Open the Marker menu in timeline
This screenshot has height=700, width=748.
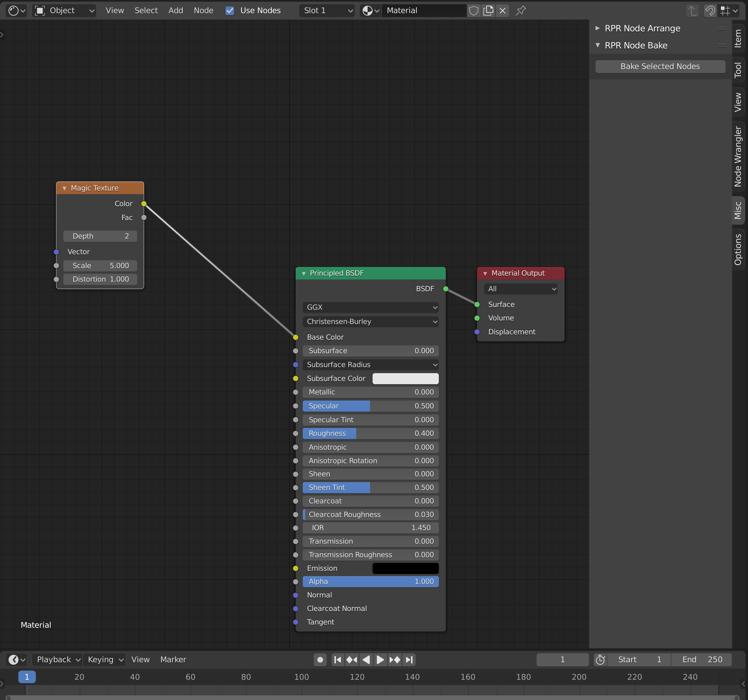(173, 659)
